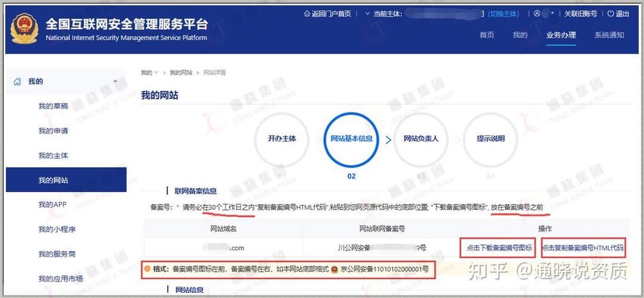
Task: Click the 网站详情 breadcrumb text
Action: 215,73
